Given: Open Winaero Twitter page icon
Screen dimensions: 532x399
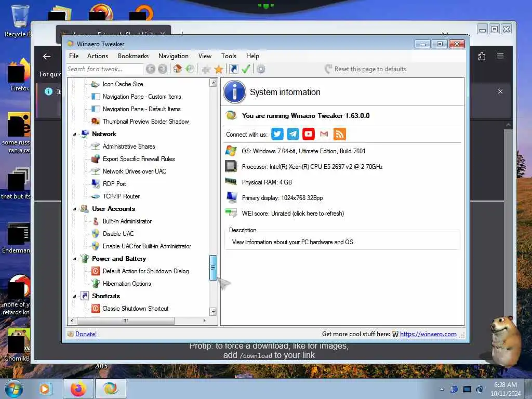Looking at the screenshot, I should (277, 134).
